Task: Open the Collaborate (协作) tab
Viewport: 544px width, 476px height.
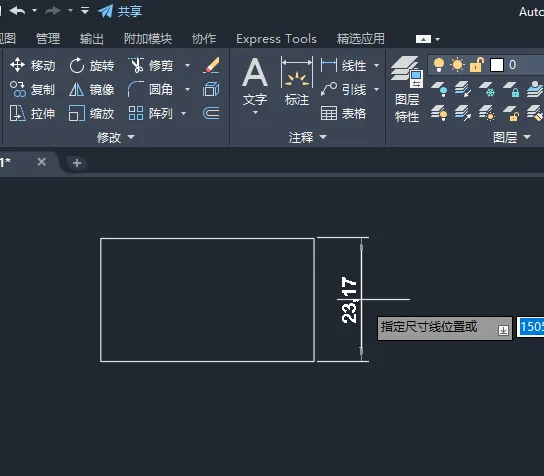Action: (204, 39)
